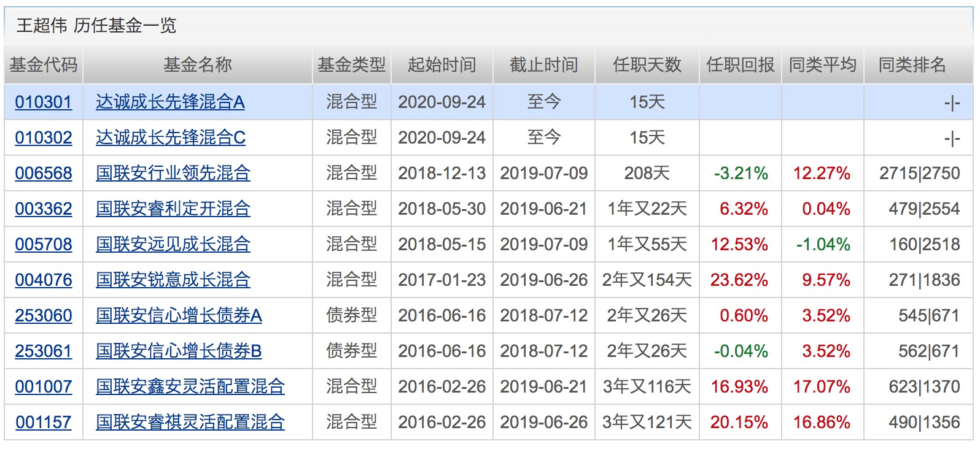The height and width of the screenshot is (449, 980).
Task: Click the 同类排名 column header
Action: [x=912, y=64]
